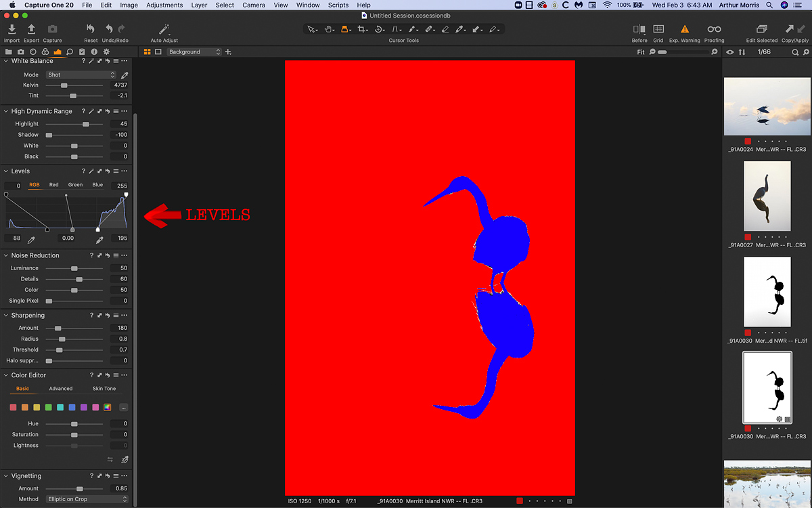812x508 pixels.
Task: Collapse the Vignetting panel
Action: click(x=6, y=476)
